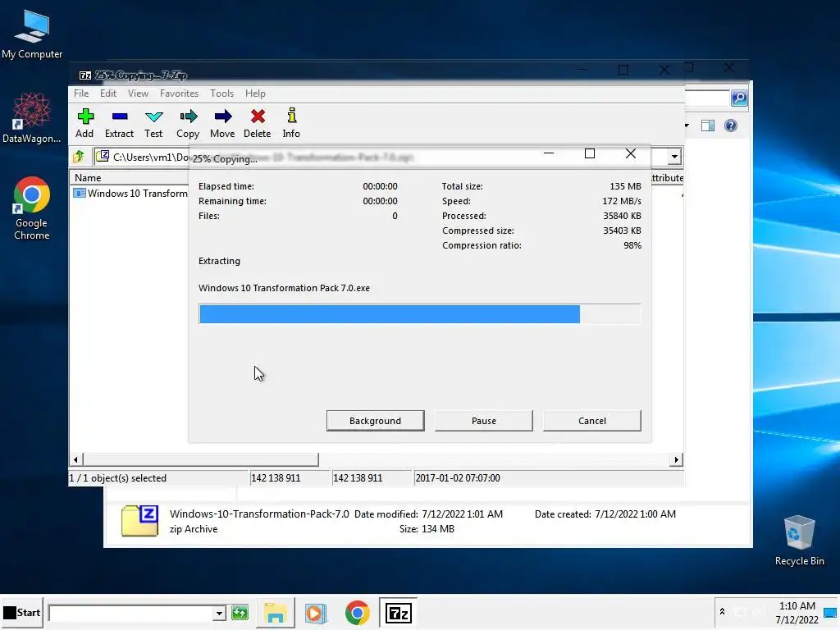Image resolution: width=840 pixels, height=630 pixels.
Task: Open Google Chrome desktop shortcut
Action: coord(32,208)
